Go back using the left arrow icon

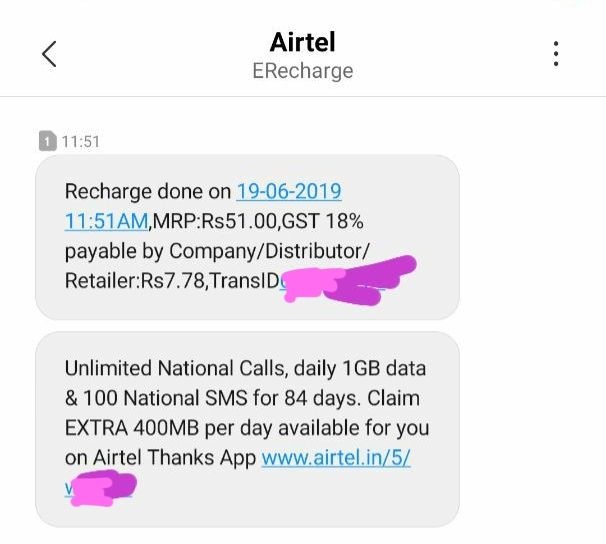tap(49, 54)
